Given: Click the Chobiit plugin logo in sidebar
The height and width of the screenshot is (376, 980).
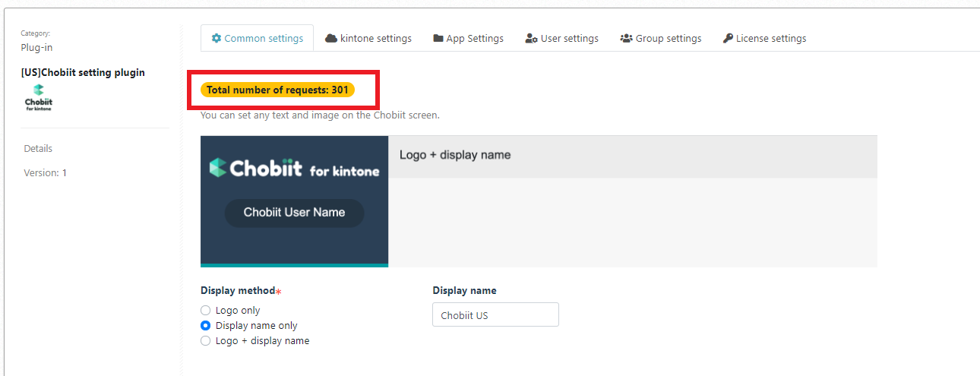Looking at the screenshot, I should pyautogui.click(x=39, y=98).
